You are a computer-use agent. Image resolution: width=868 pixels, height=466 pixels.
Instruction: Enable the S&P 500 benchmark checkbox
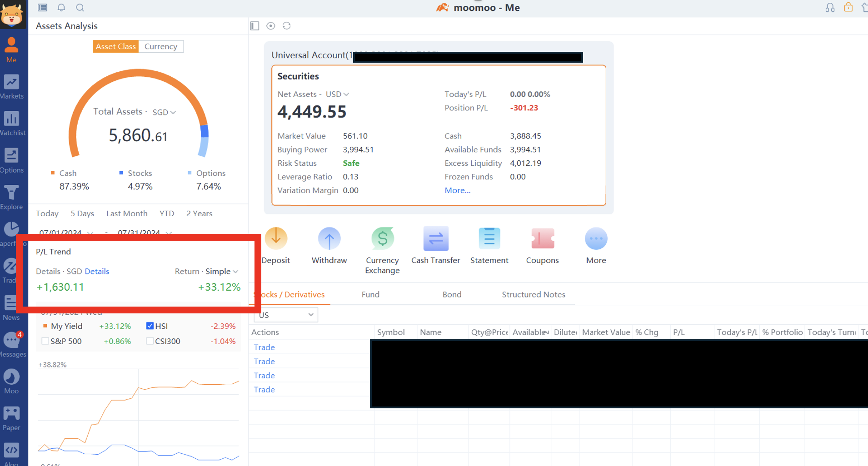point(45,341)
